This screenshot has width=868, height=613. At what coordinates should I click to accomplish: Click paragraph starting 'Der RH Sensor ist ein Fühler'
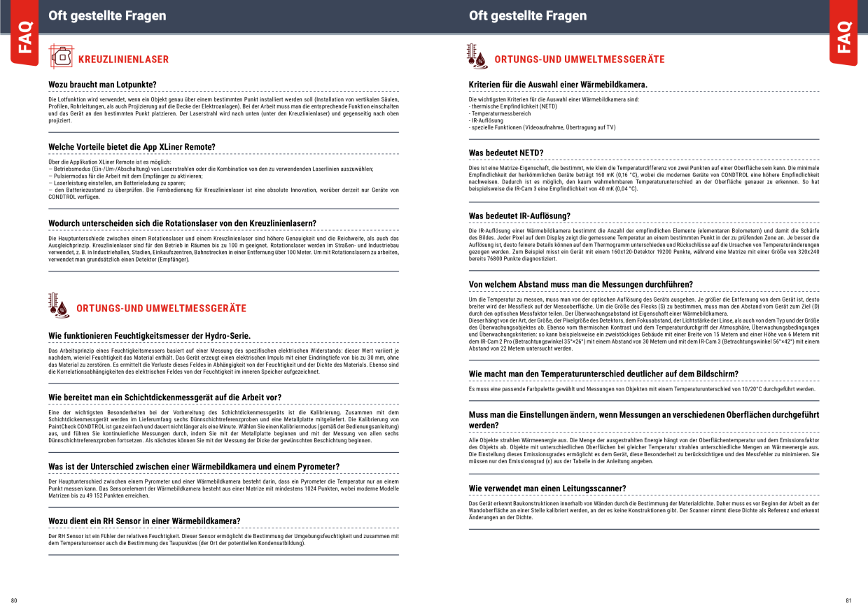coord(223,540)
